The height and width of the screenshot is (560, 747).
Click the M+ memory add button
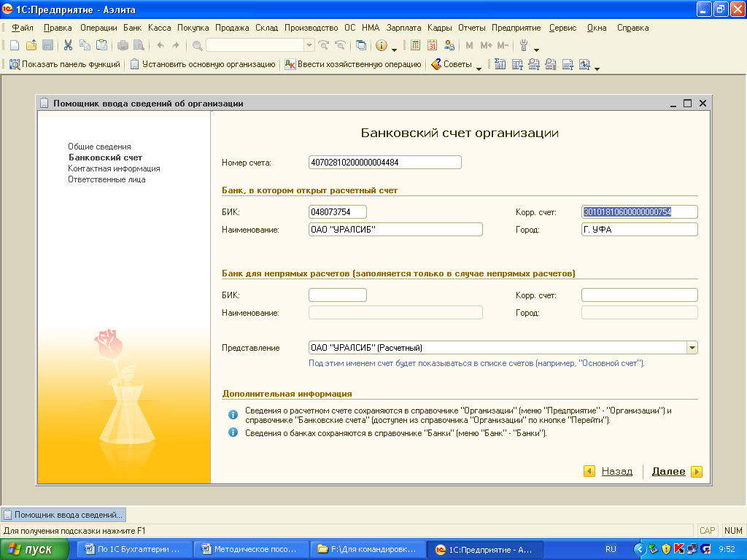[x=486, y=45]
